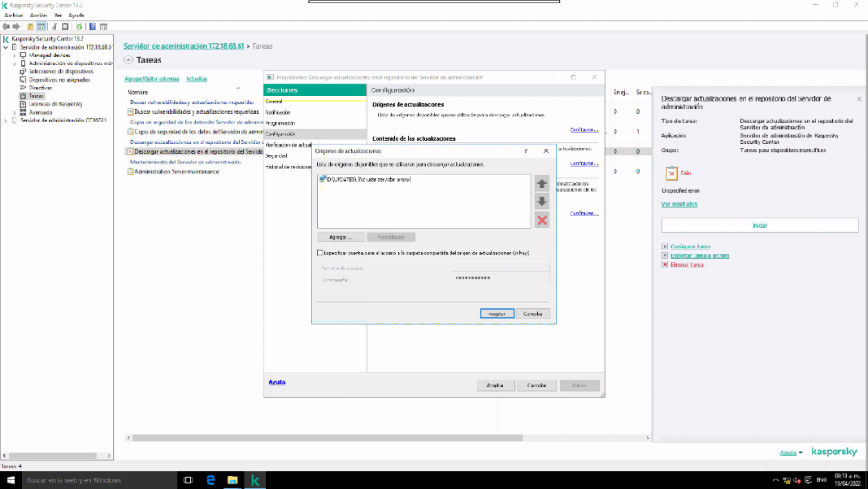The width and height of the screenshot is (868, 489).
Task: Collapse Servidor de administración 172.18.68.61 node
Action: (x=6, y=47)
